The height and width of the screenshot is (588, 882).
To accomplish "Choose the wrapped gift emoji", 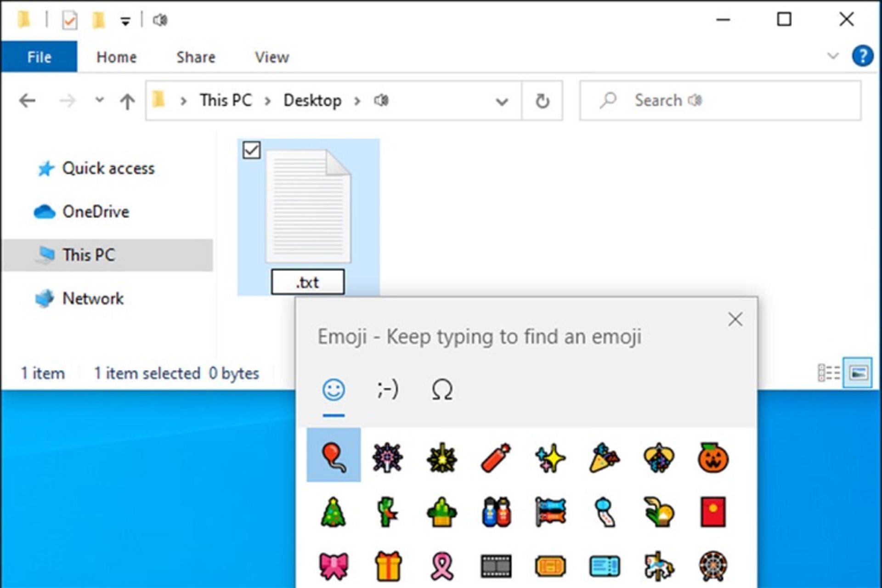I will pyautogui.click(x=388, y=565).
